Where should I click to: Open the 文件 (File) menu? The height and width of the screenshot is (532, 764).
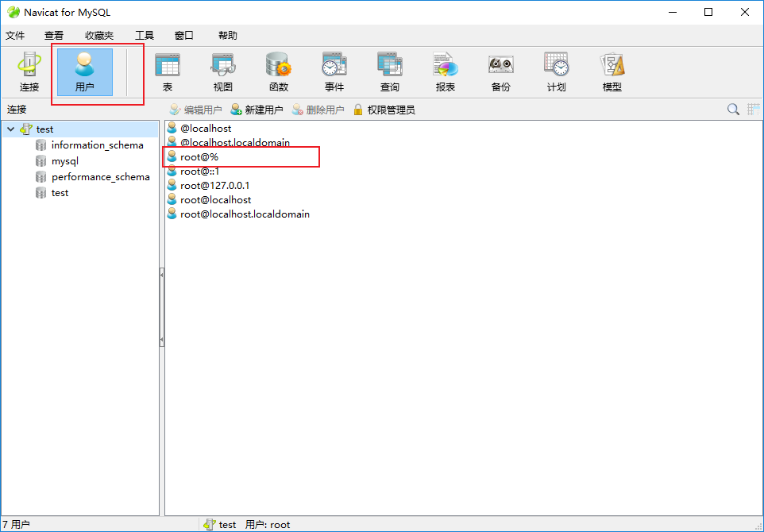(15, 36)
